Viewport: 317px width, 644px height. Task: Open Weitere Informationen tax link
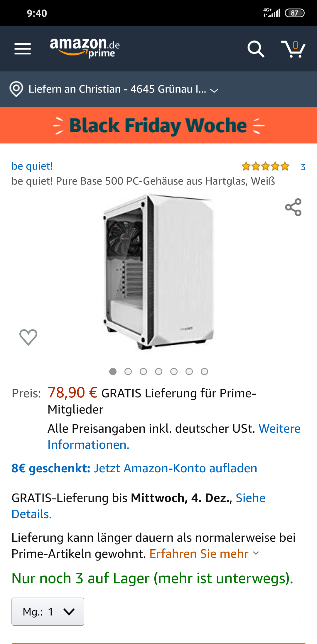click(x=174, y=436)
